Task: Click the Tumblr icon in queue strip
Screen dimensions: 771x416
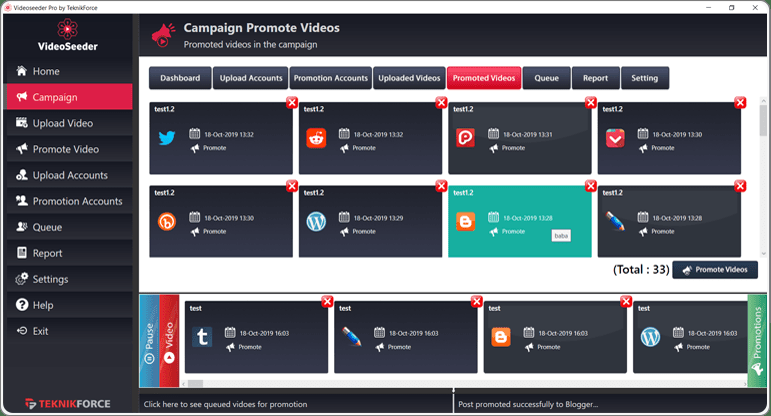Action: click(202, 337)
